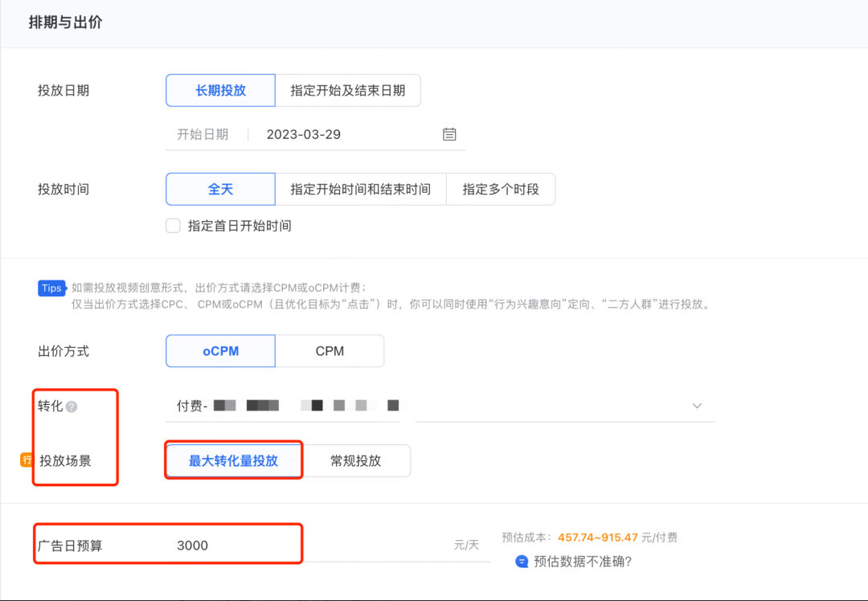
Task: Click the 开始日期 label
Action: pos(203,134)
